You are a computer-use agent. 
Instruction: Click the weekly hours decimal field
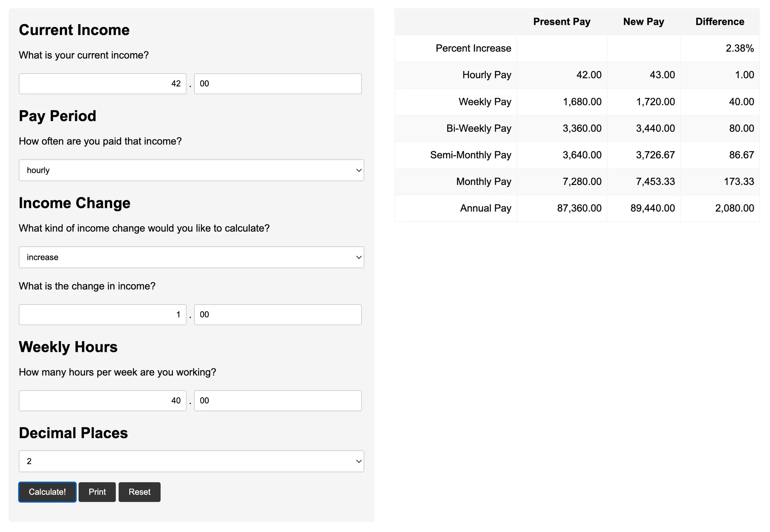(278, 401)
